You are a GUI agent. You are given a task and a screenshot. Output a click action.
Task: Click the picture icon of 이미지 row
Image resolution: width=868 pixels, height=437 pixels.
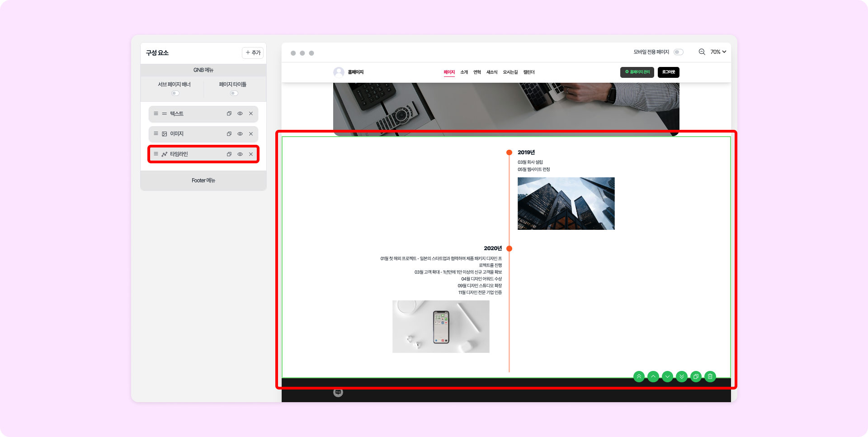pos(165,134)
